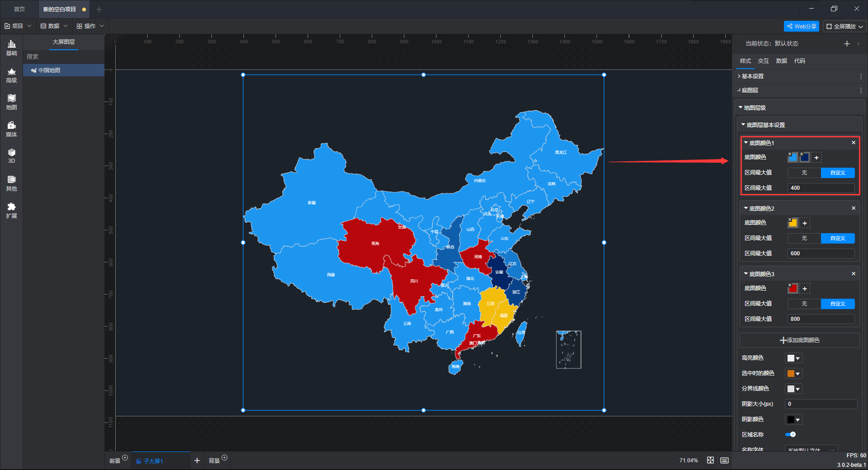This screenshot has height=470, width=868.
Task: Add a background layer next to 背景
Action: pos(225,458)
